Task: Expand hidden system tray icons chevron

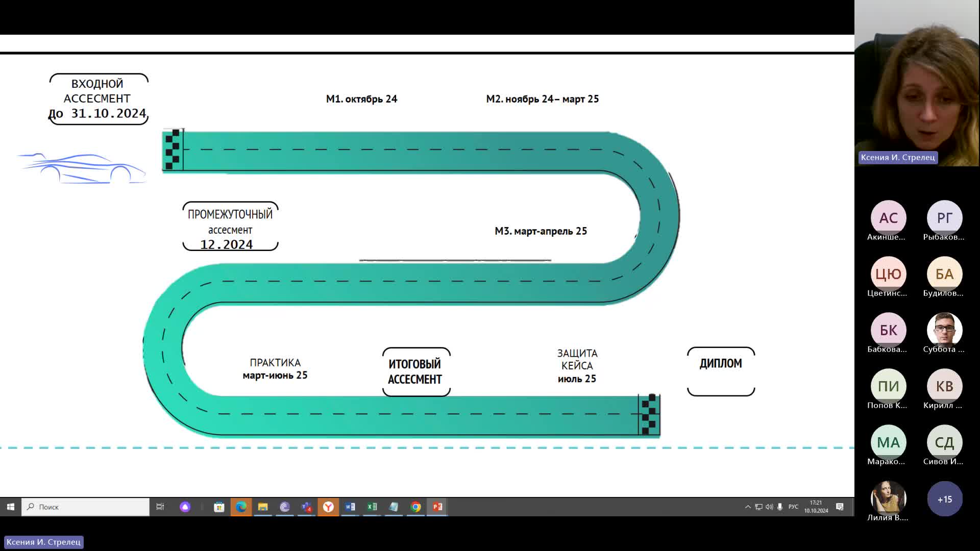Action: pos(748,507)
